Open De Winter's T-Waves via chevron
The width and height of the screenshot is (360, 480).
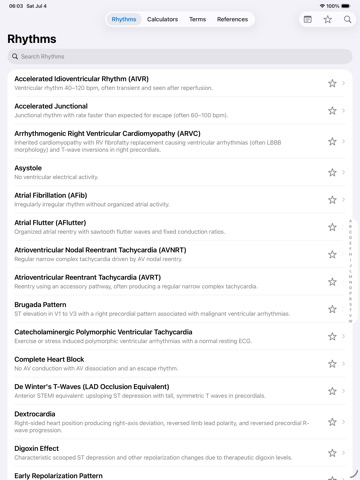point(343,391)
